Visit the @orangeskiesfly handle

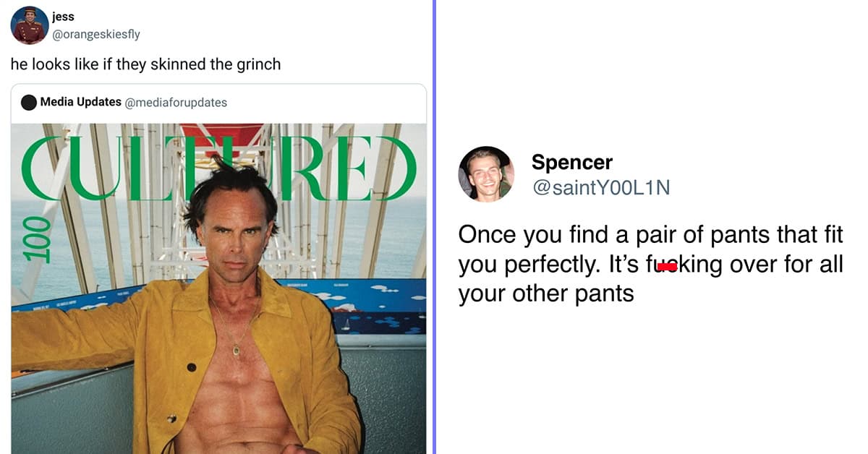(96, 34)
